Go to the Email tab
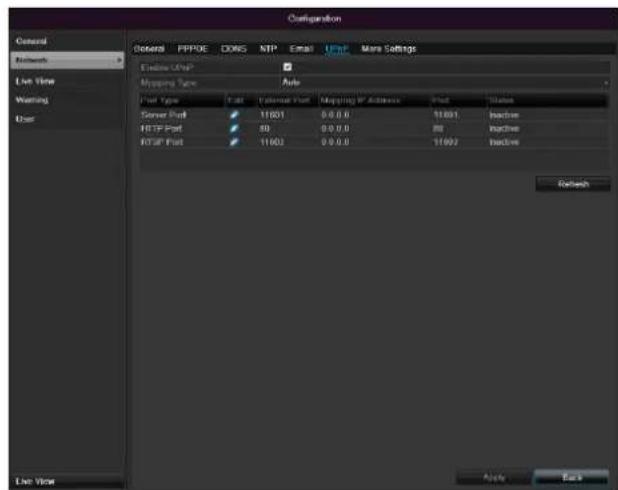618x490 pixels. point(300,49)
